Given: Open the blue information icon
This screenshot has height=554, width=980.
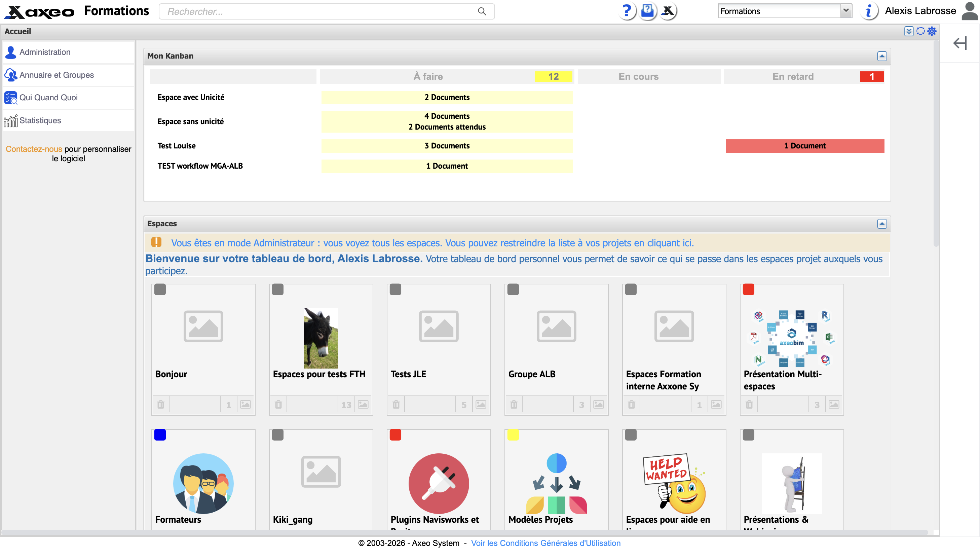Looking at the screenshot, I should click(869, 11).
